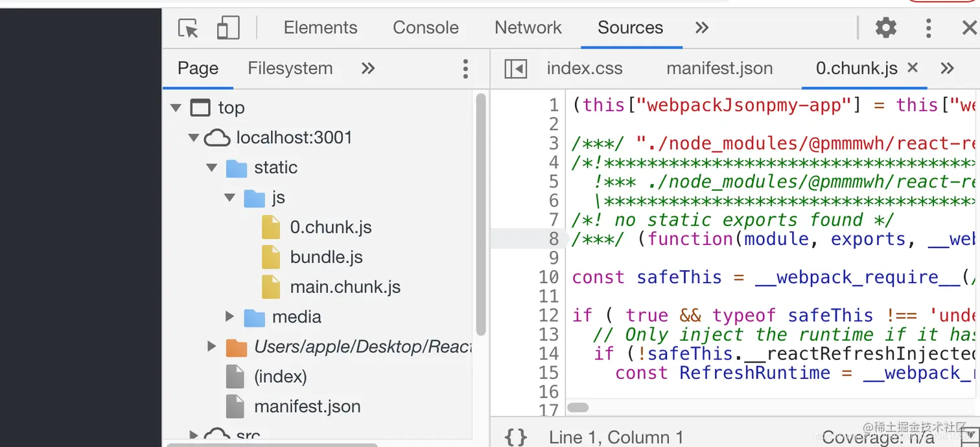Switch to the Elements panel
Viewport: 980px width, 447px height.
pyautogui.click(x=320, y=28)
